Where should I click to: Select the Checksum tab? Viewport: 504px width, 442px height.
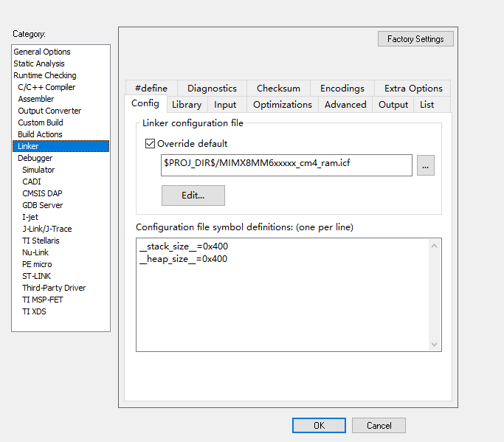coord(278,89)
